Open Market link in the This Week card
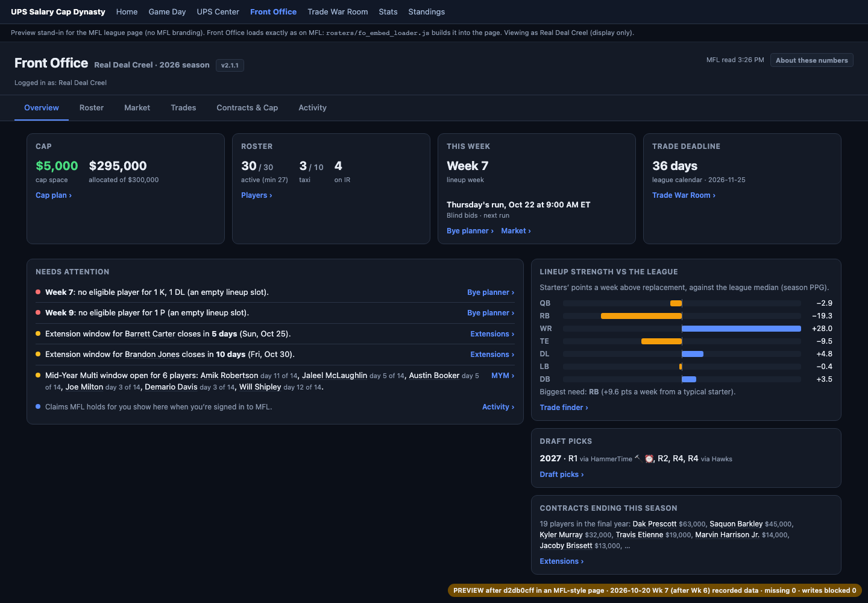Image resolution: width=868 pixels, height=603 pixels. (x=516, y=231)
